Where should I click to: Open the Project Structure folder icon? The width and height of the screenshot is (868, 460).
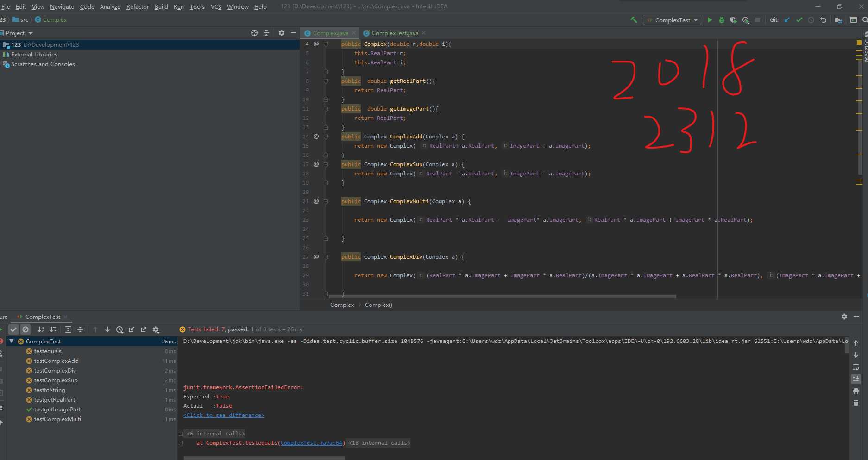[x=838, y=20]
